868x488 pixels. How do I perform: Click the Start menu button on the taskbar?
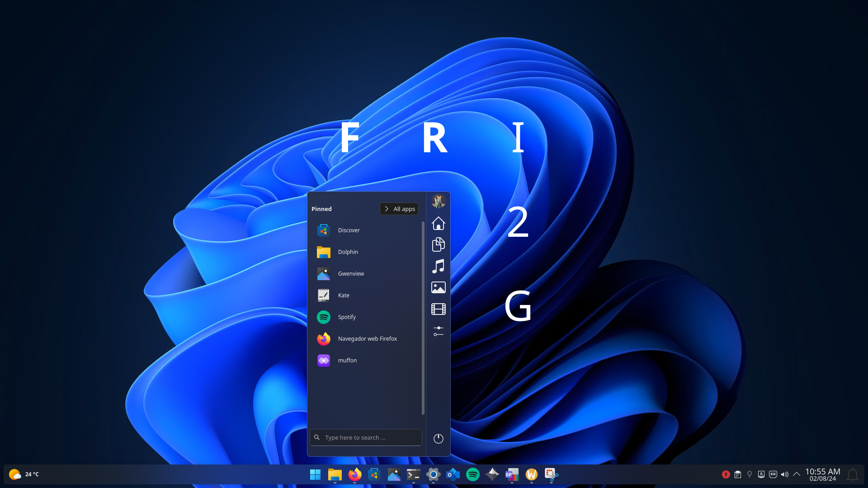(315, 474)
